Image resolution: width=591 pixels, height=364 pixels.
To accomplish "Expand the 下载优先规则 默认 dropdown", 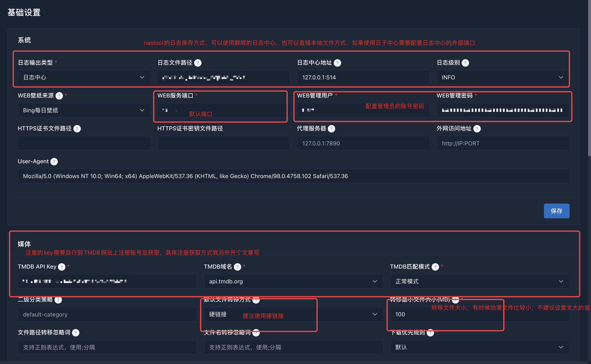I will [x=479, y=347].
